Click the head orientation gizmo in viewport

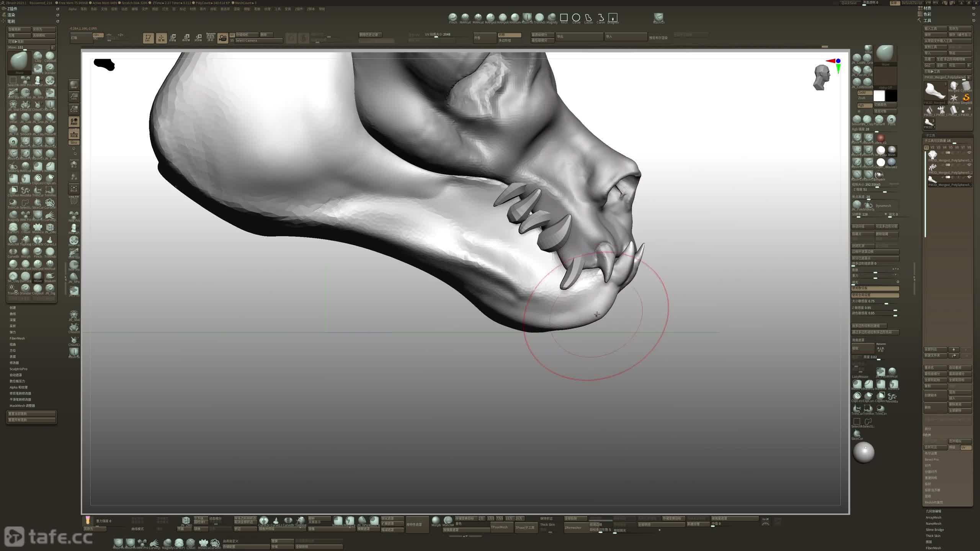coord(821,78)
